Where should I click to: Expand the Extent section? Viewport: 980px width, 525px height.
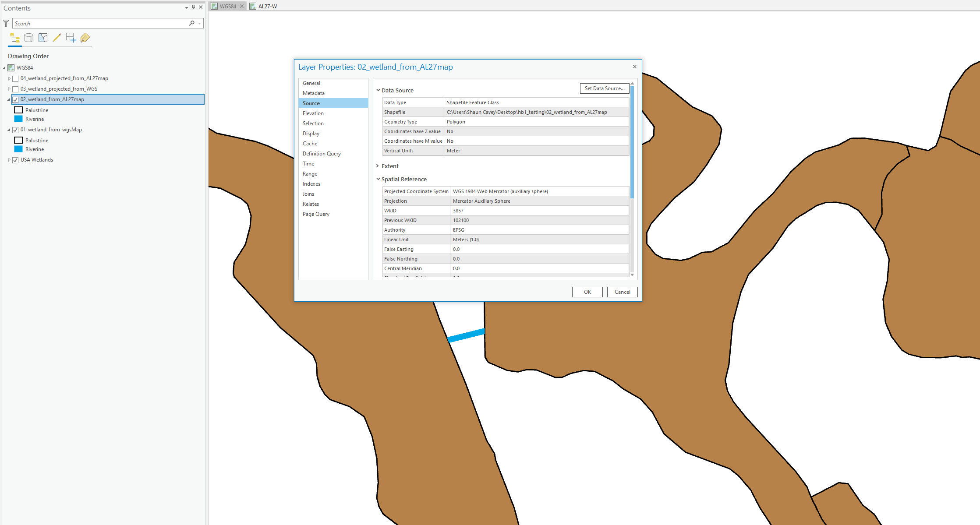(x=378, y=166)
